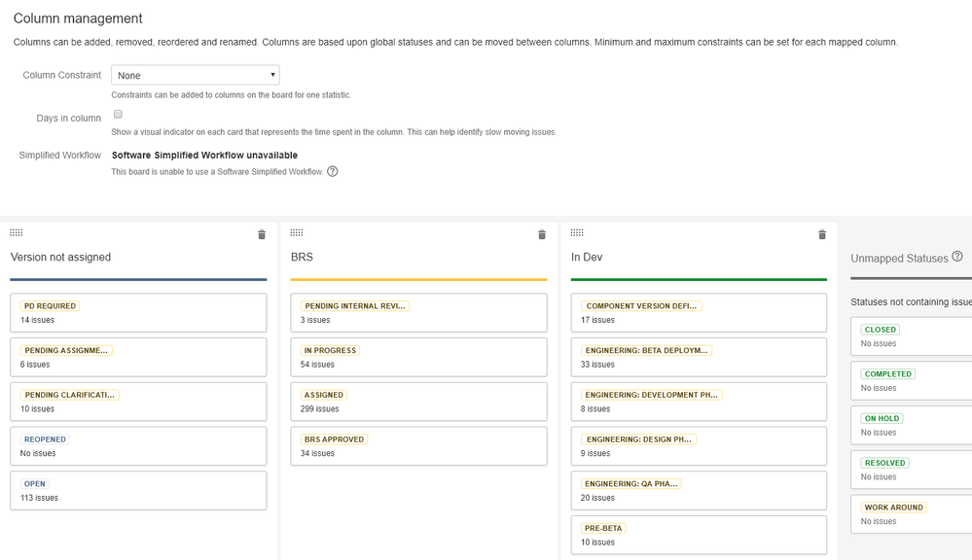Click the 34 issues count text
This screenshot has height=560, width=972.
pyautogui.click(x=317, y=453)
